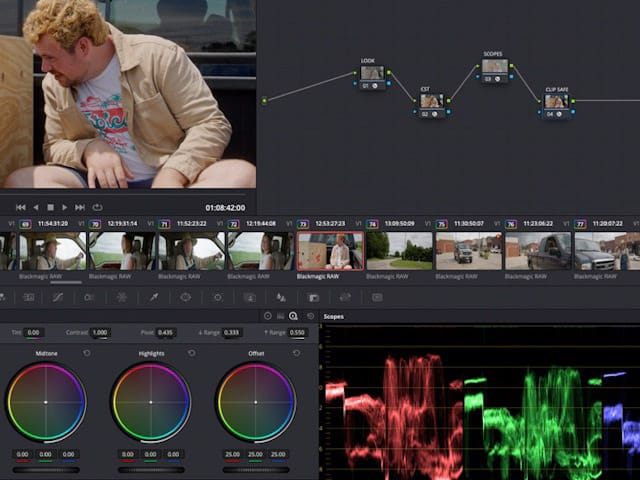Click the clip 73 number badge
640x480 pixels.
pyautogui.click(x=303, y=224)
